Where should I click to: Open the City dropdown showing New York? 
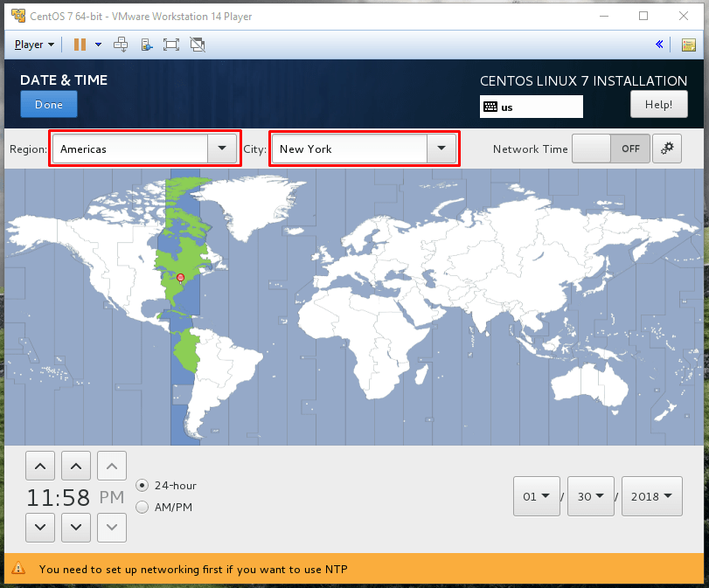364,149
